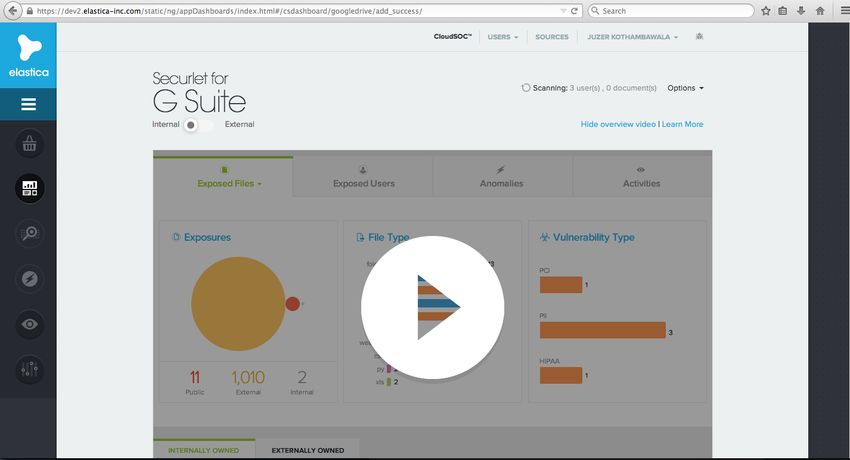Viewport: 850px width, 460px height.
Task: Switch to the Anomalies tab
Action: tap(501, 177)
